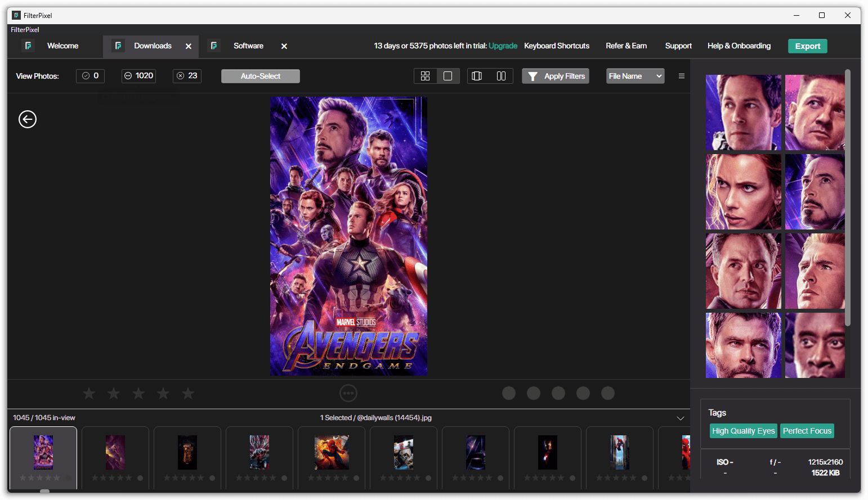Rate the photo one star
The width and height of the screenshot is (868, 500).
coord(89,393)
